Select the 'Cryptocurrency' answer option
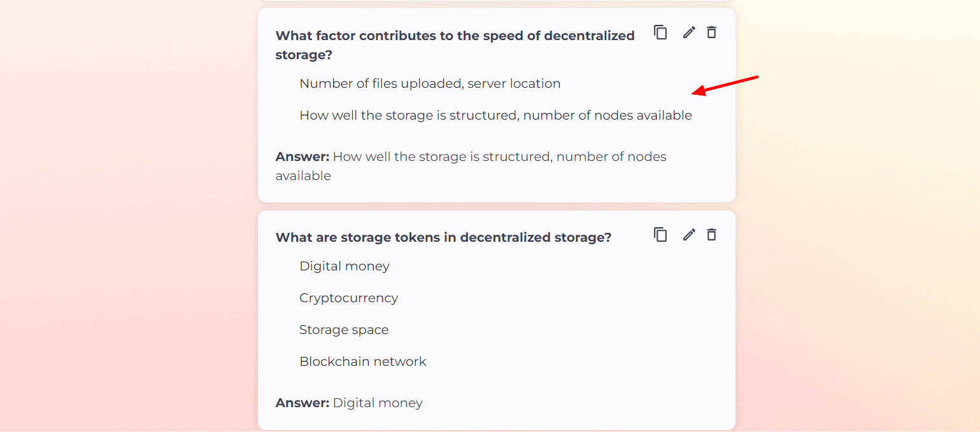 pos(348,298)
